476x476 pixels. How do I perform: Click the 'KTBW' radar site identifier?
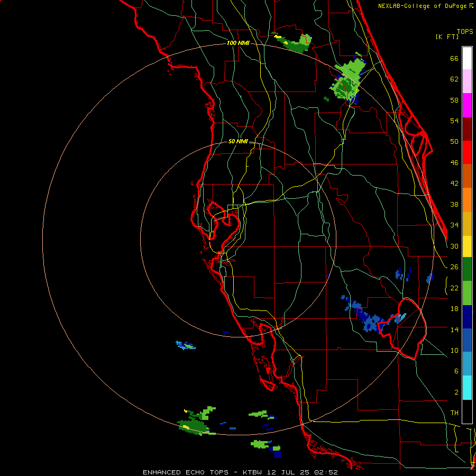(252, 472)
